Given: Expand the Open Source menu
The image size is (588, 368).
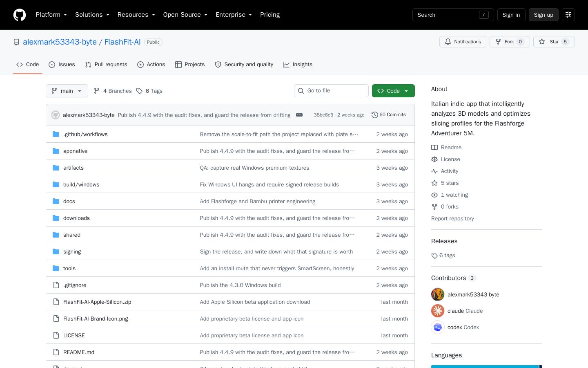Looking at the screenshot, I should coord(185,15).
